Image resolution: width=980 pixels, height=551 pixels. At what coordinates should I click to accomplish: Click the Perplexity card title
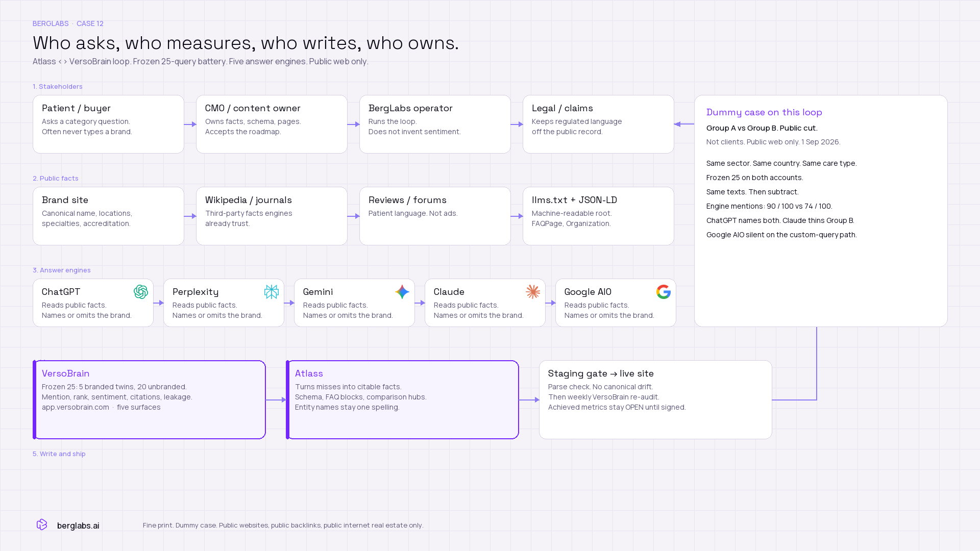195,292
